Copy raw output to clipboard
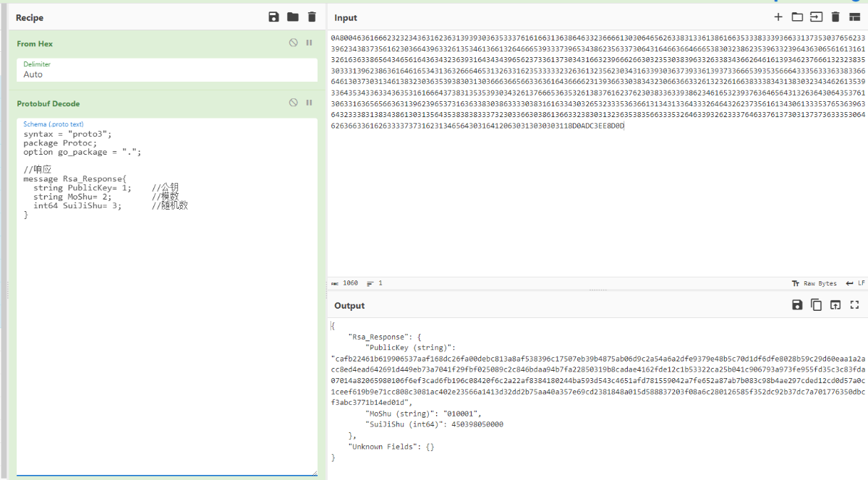This screenshot has width=868, height=480. tap(816, 305)
